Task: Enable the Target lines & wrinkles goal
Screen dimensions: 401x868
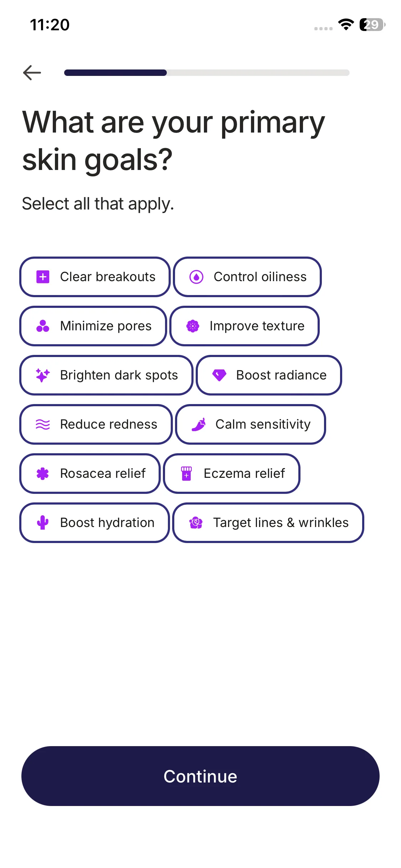Action: click(268, 523)
